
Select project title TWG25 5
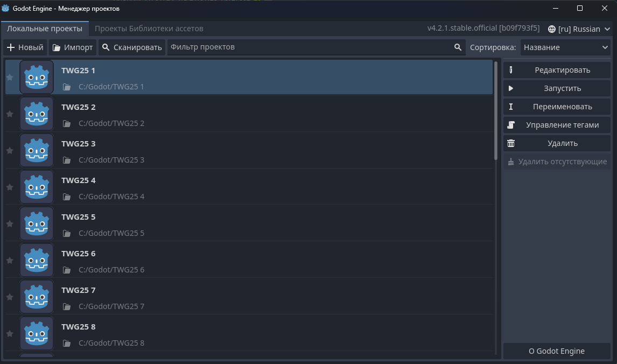[78, 217]
